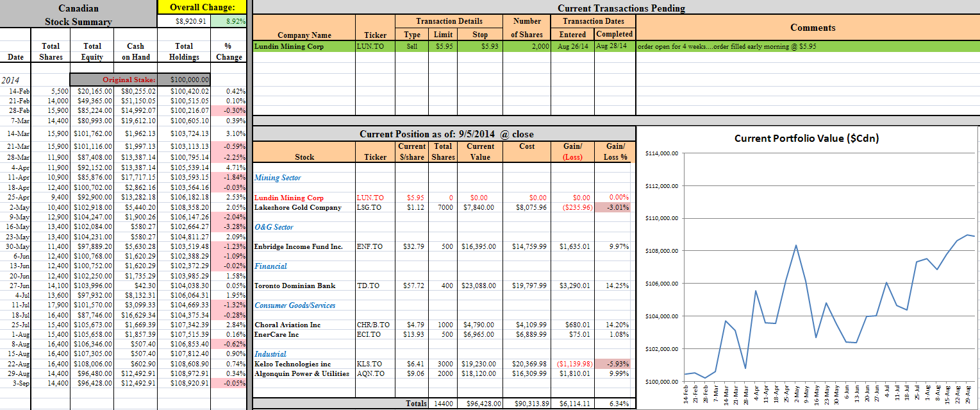Select the O&G Sector heading
980x410 pixels.
click(x=274, y=227)
